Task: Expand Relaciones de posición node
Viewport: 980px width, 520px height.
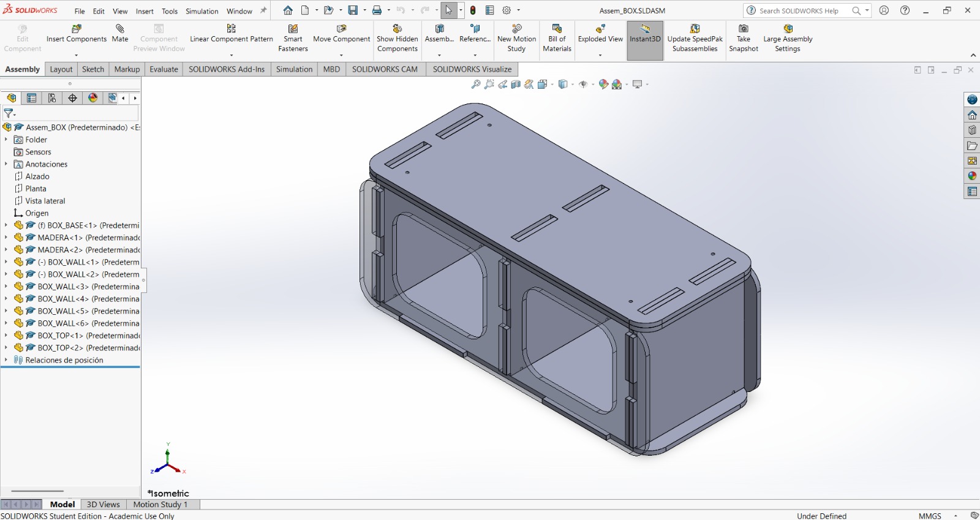Action: click(6, 360)
